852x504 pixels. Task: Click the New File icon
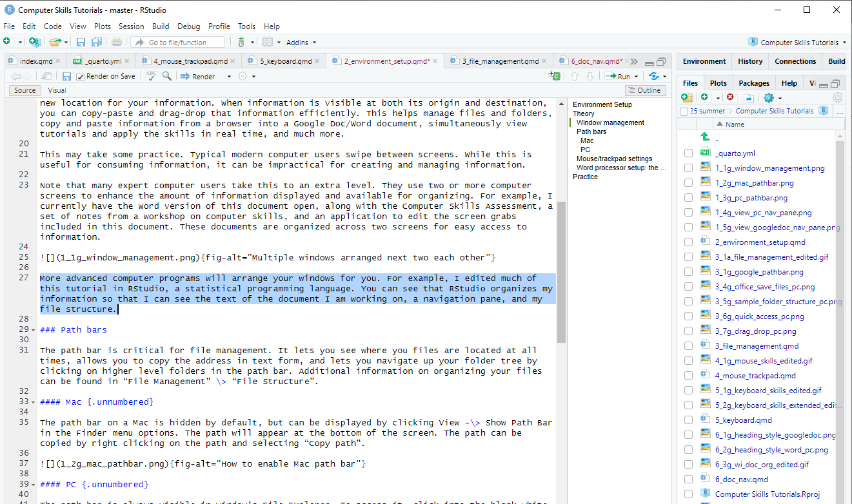coord(7,42)
